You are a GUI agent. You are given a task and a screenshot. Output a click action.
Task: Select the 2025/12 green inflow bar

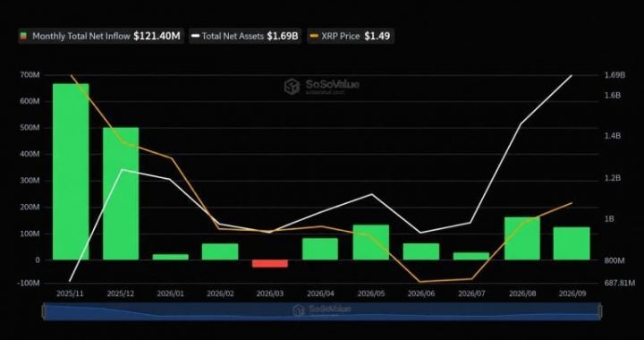click(121, 193)
